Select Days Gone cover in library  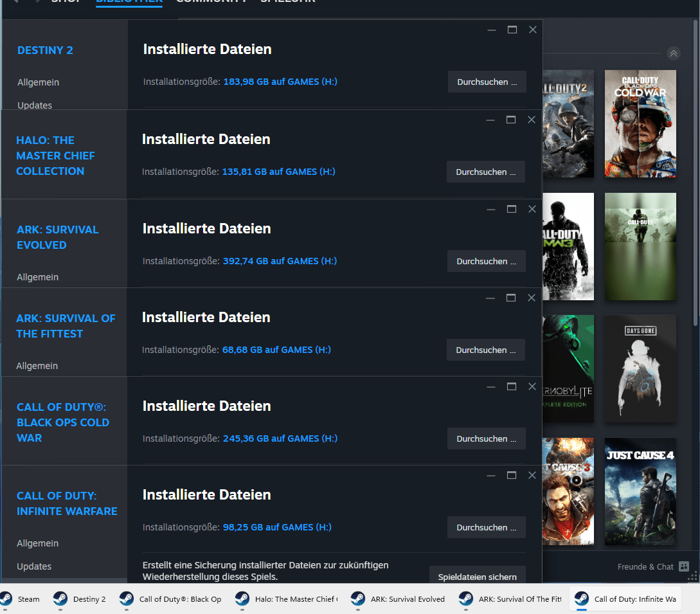(640, 369)
